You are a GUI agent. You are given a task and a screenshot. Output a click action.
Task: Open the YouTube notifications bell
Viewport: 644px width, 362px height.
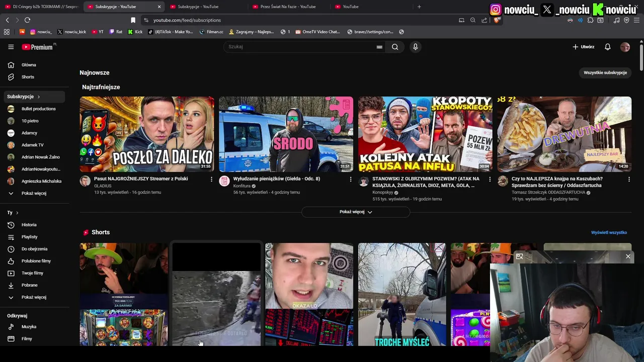(x=607, y=47)
